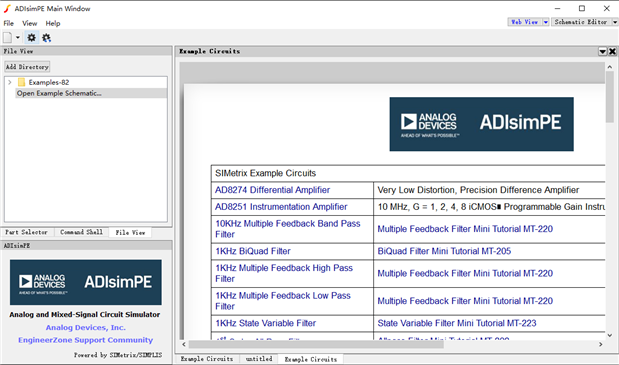Close the Example Circuits panel
This screenshot has height=365, width=619.
(x=612, y=51)
